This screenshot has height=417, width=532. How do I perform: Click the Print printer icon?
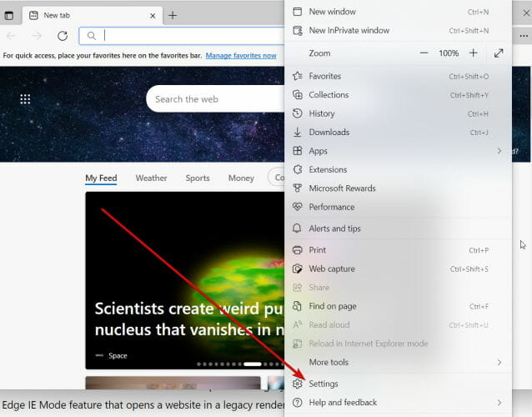297,250
